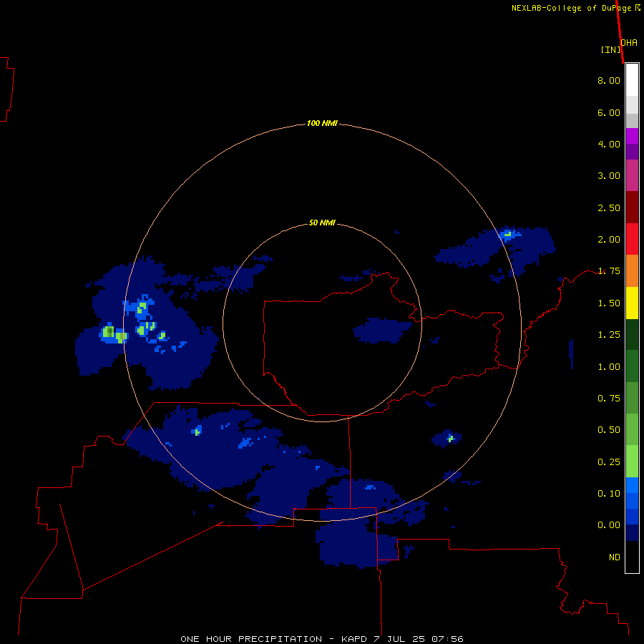Pick the orange swatch beside 1.75
Viewport: 644px width, 644px height.
[x=632, y=270]
